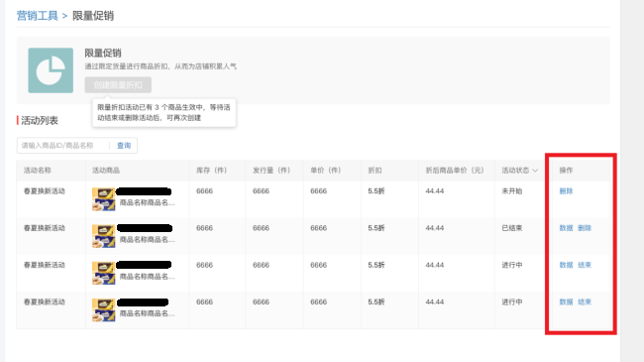Click product thumbnail in the 已结束 row
Screen dimensions: 644x362
click(103, 236)
